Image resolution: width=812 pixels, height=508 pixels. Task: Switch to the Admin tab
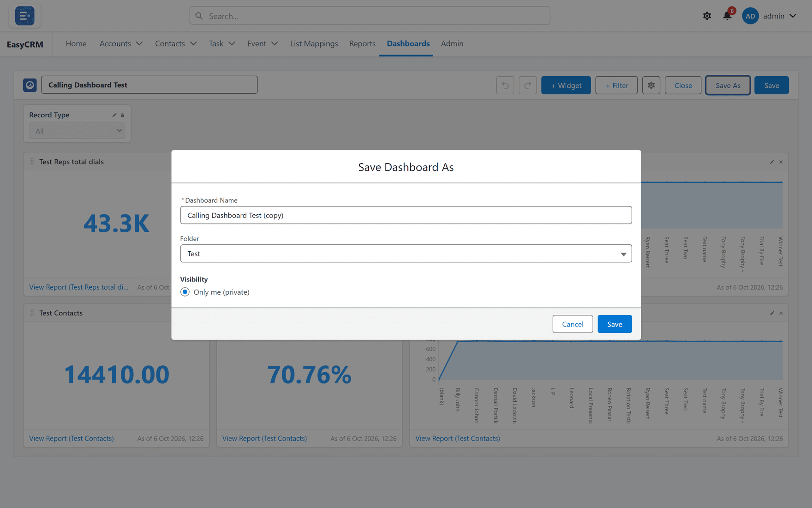click(x=452, y=43)
